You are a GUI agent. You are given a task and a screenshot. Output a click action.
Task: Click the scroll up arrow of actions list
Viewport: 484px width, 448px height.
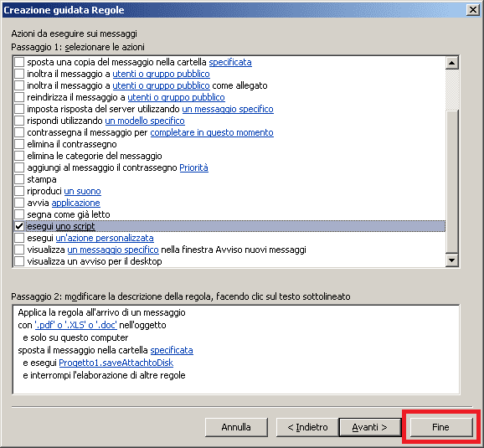(452, 63)
